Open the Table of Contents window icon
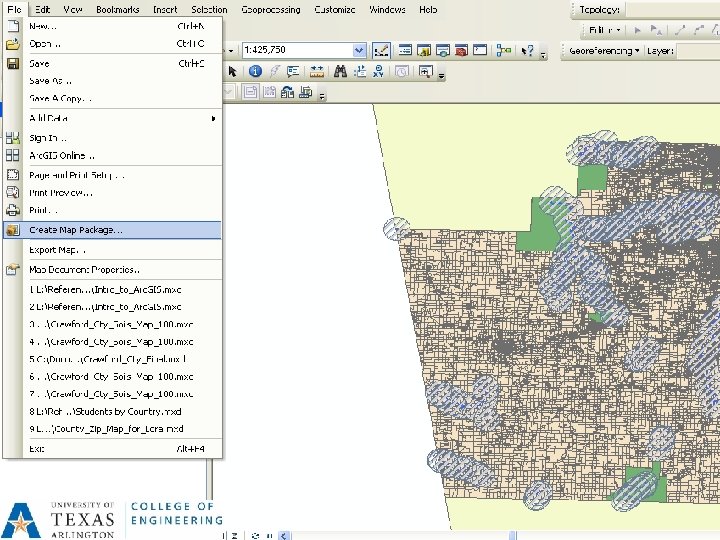720x540 pixels. coord(405,50)
